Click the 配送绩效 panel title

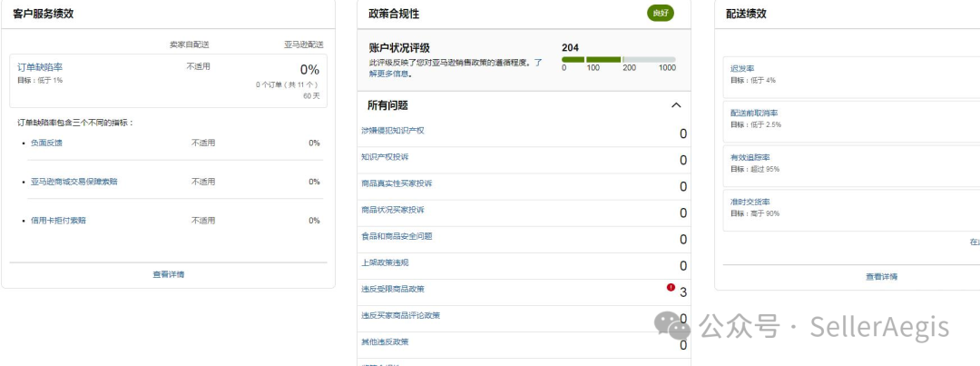(746, 14)
